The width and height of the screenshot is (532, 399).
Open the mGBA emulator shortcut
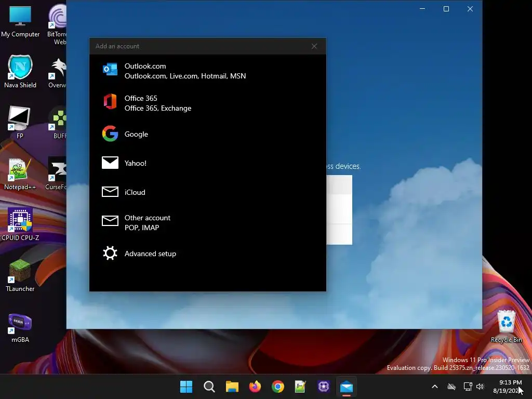tap(20, 328)
